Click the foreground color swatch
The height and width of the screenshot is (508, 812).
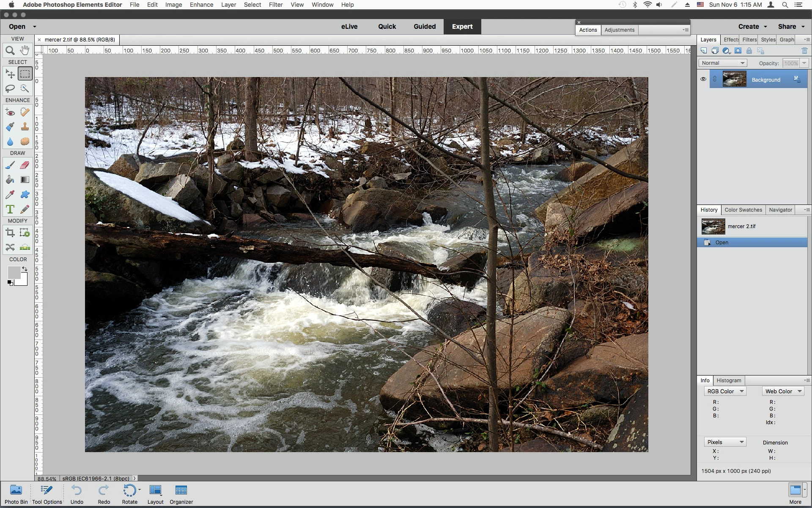pos(14,272)
